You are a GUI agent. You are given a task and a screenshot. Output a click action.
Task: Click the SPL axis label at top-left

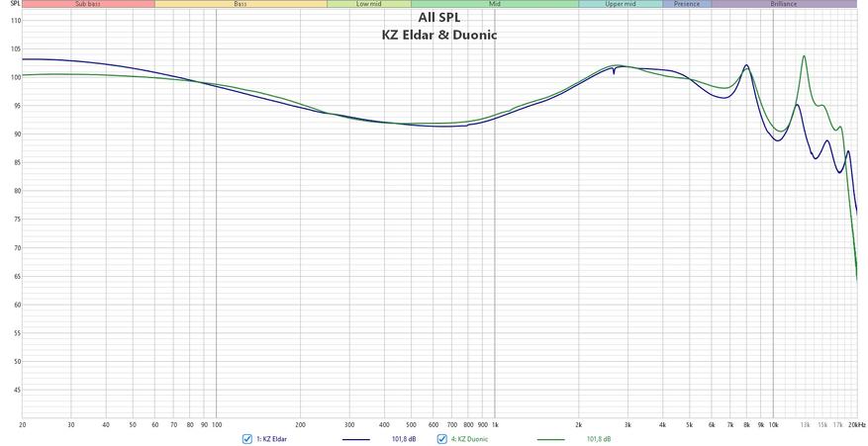(15, 3)
